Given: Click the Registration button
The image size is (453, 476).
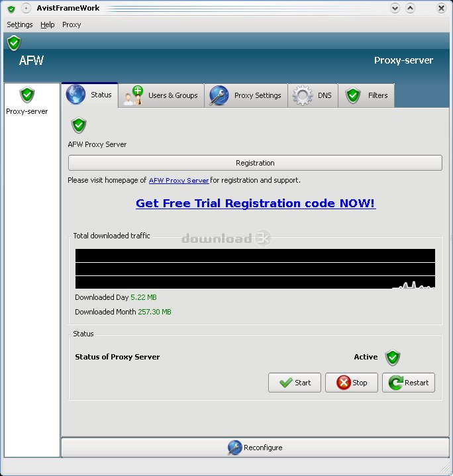Looking at the screenshot, I should [x=255, y=163].
